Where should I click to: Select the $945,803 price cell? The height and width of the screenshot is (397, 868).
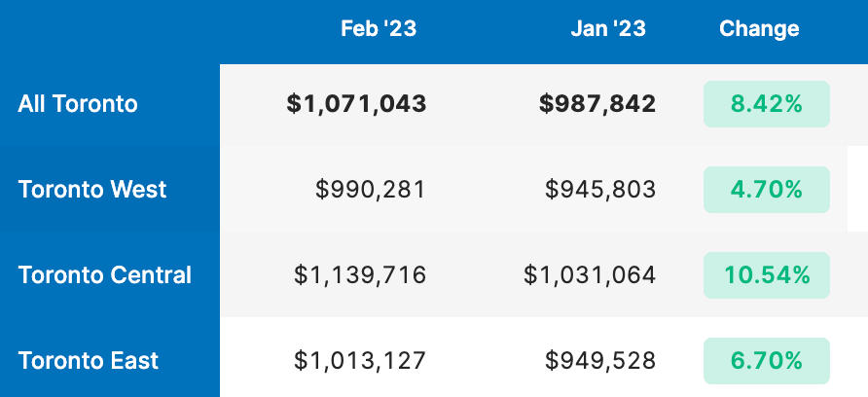pos(600,190)
